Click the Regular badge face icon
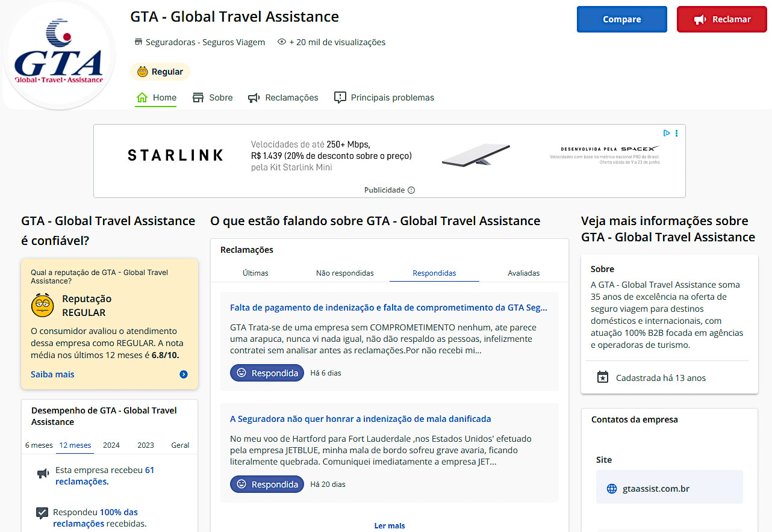This screenshot has width=772, height=532. pyautogui.click(x=143, y=72)
